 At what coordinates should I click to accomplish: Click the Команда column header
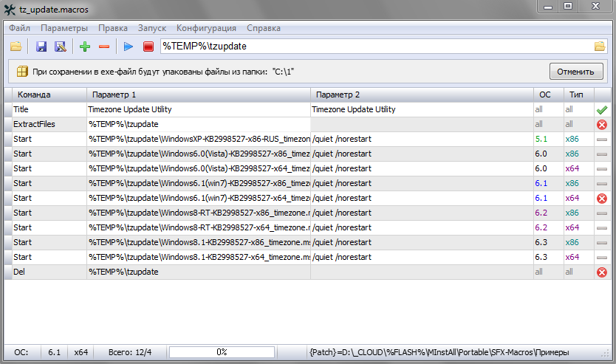[44, 95]
